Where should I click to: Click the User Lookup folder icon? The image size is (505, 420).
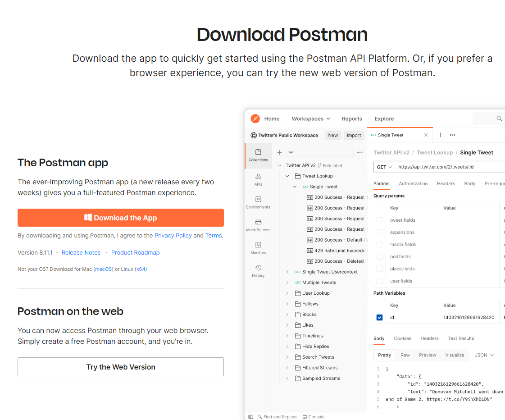coord(298,293)
